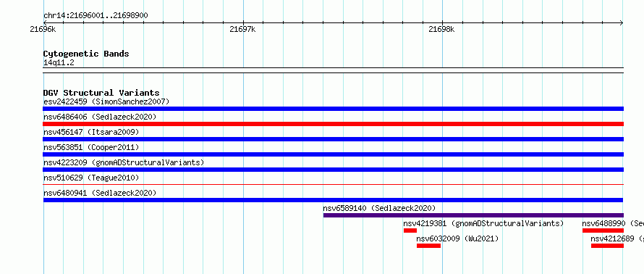This screenshot has height=274, width=644.
Task: Click the 14q11.2 cytogenetic band bar
Action: [x=334, y=70]
